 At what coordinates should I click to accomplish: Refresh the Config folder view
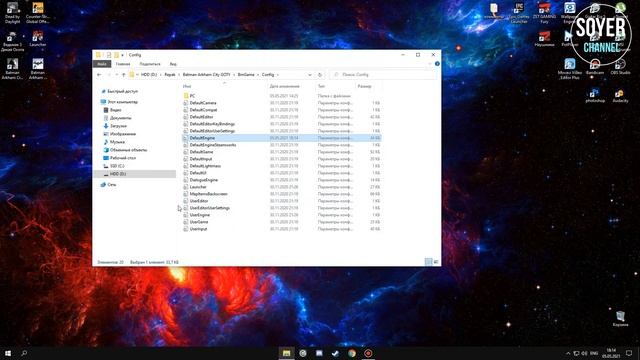click(x=320, y=75)
